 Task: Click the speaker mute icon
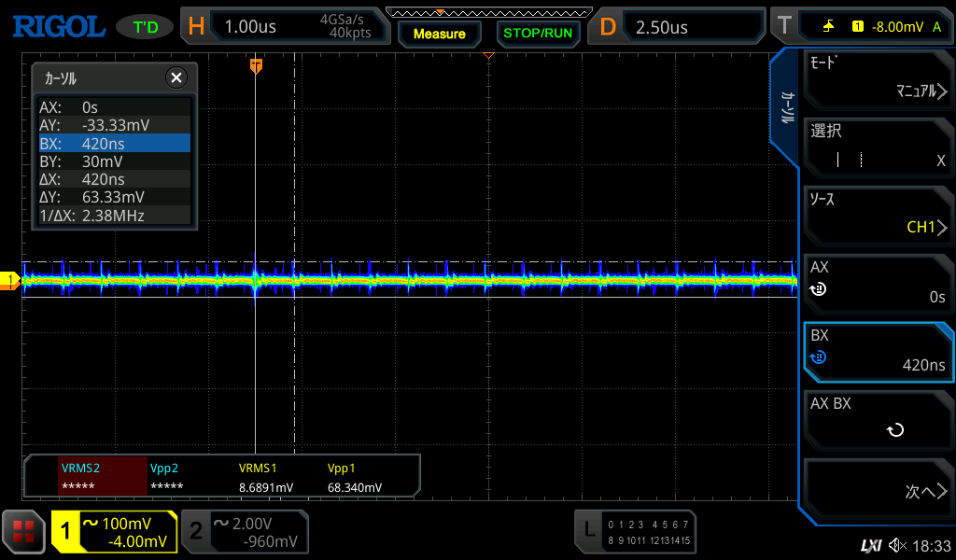tap(897, 545)
